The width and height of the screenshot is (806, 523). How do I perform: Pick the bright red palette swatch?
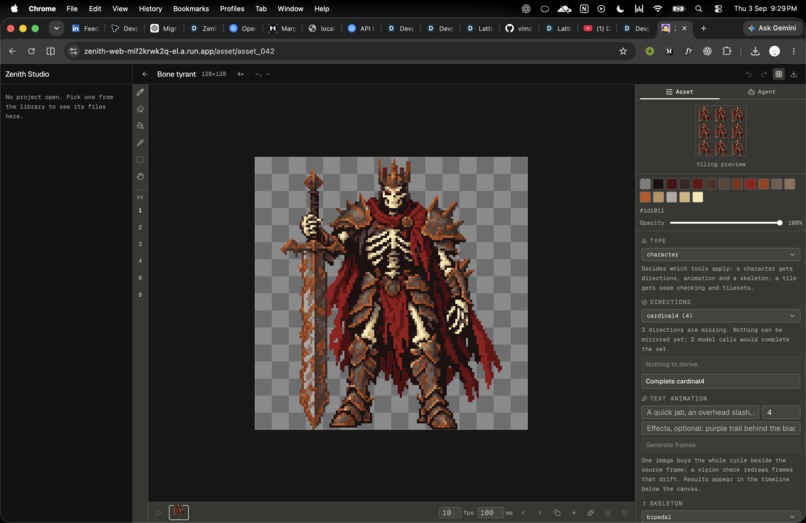[x=750, y=184]
